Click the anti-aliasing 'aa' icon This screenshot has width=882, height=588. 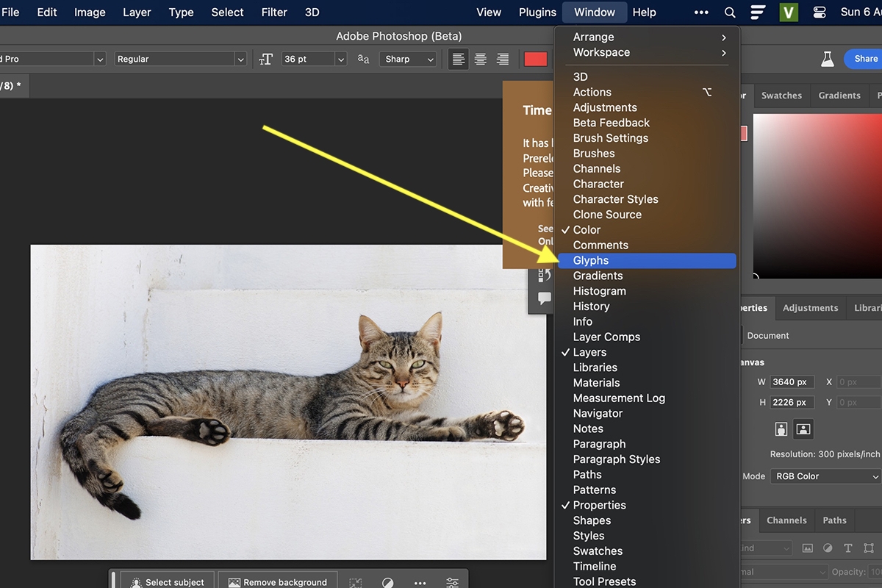[x=363, y=59]
